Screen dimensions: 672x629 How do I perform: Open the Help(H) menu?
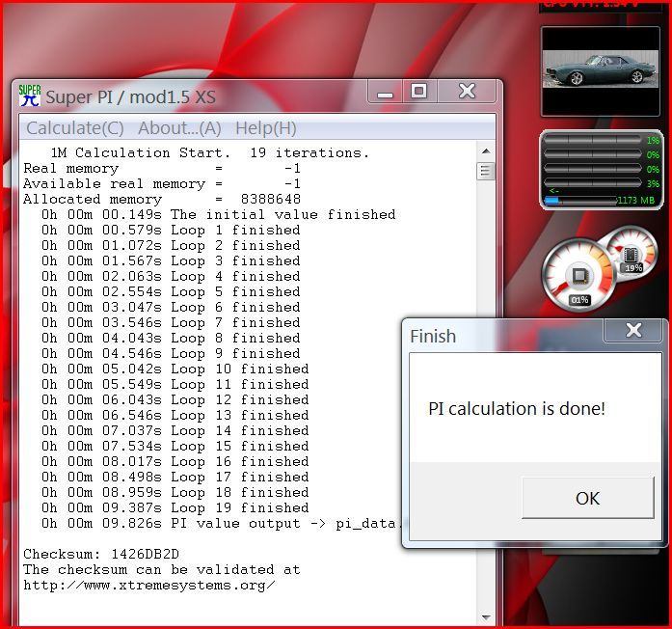(266, 128)
